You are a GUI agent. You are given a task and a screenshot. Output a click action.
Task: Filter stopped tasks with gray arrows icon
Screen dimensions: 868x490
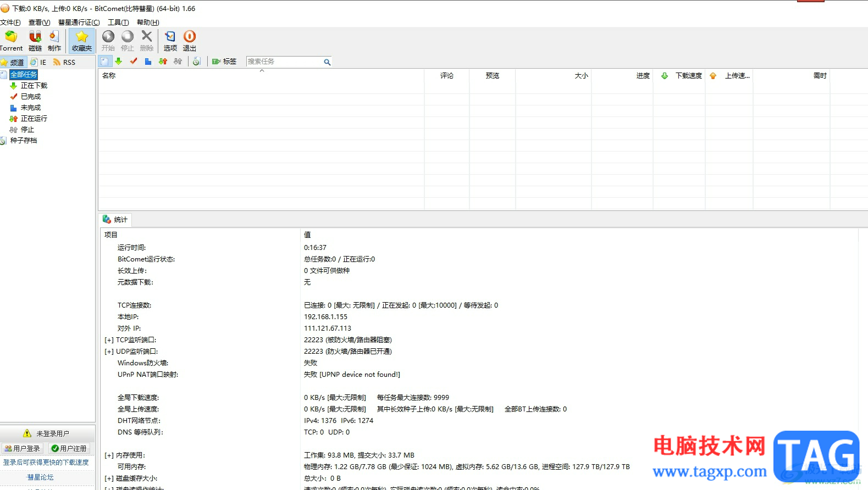pyautogui.click(x=178, y=62)
